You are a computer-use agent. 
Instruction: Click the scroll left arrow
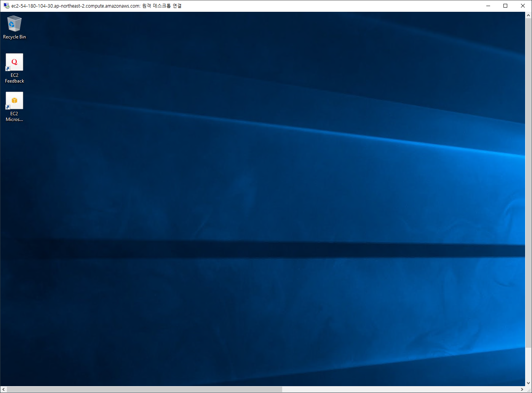coord(3,389)
